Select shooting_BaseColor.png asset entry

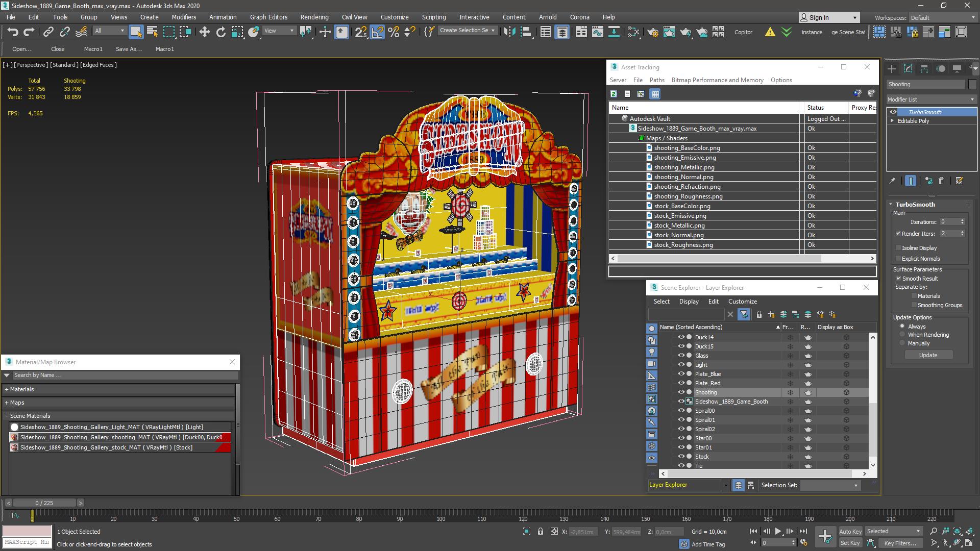[687, 147]
